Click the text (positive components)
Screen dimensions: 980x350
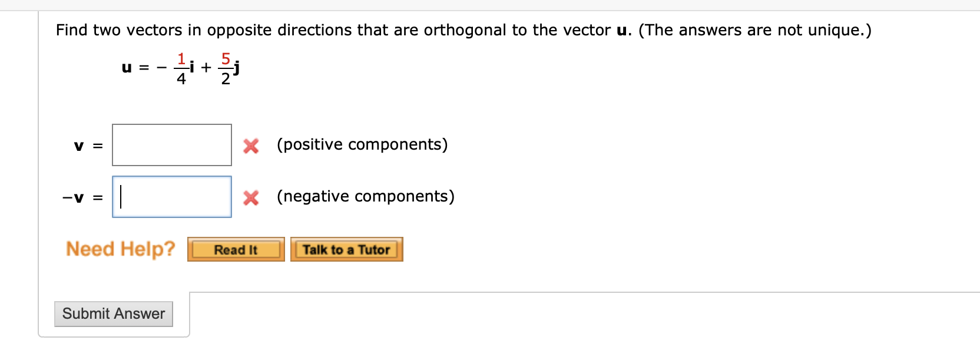(x=363, y=145)
